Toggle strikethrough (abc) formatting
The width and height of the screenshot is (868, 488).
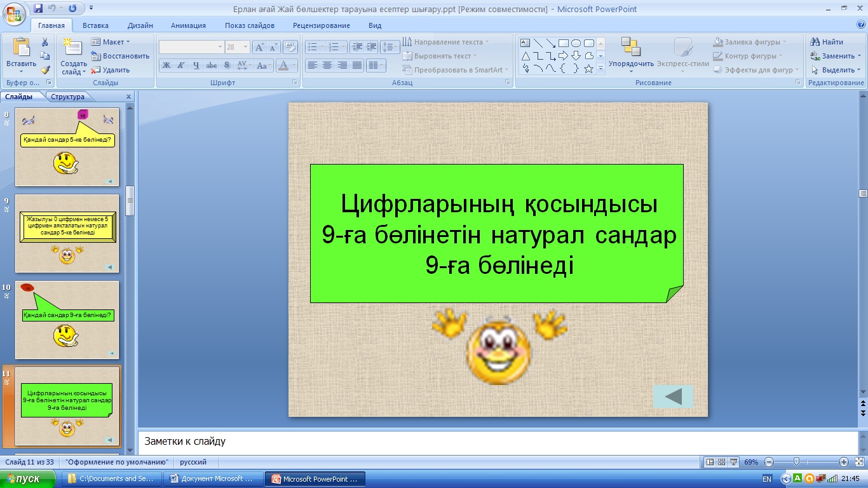211,65
